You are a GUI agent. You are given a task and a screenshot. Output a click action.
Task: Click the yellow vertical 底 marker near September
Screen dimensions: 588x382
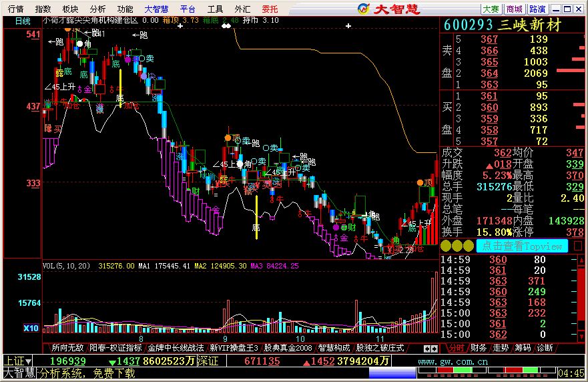[256, 217]
